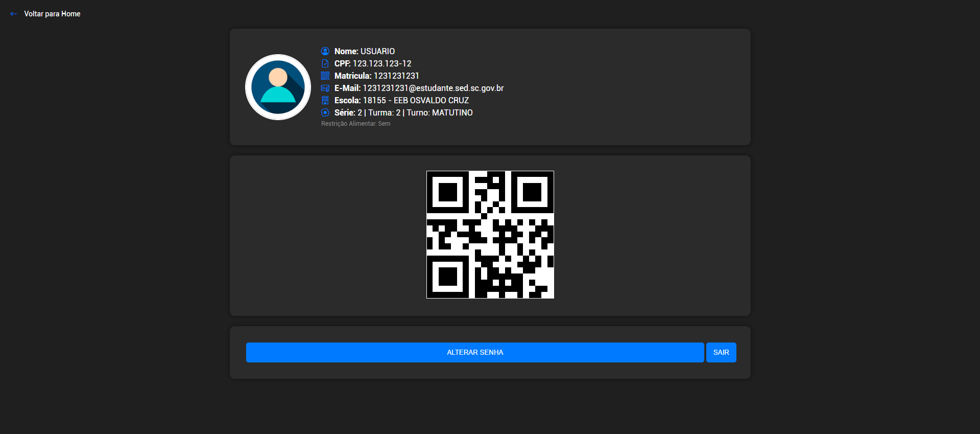
Task: Click the Série label text
Action: (345, 112)
